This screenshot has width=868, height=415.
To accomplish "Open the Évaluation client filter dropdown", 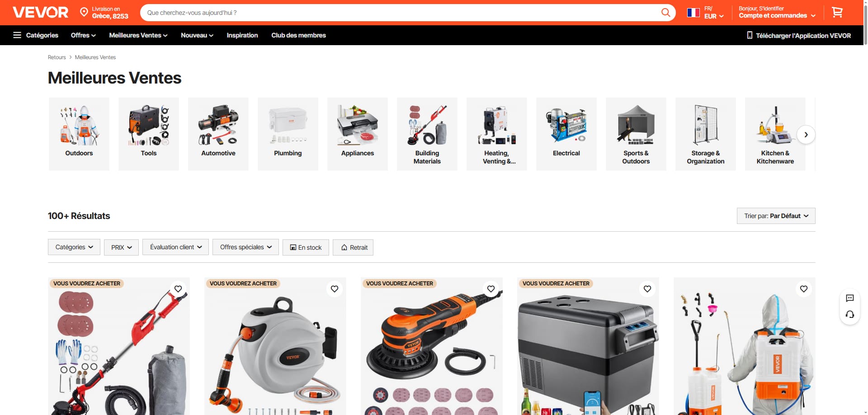I will pos(175,247).
